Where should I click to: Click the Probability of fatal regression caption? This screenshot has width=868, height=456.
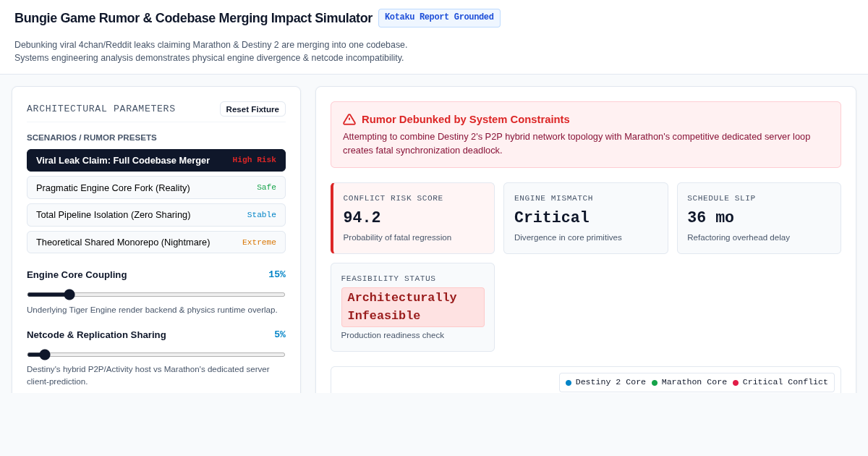[397, 237]
